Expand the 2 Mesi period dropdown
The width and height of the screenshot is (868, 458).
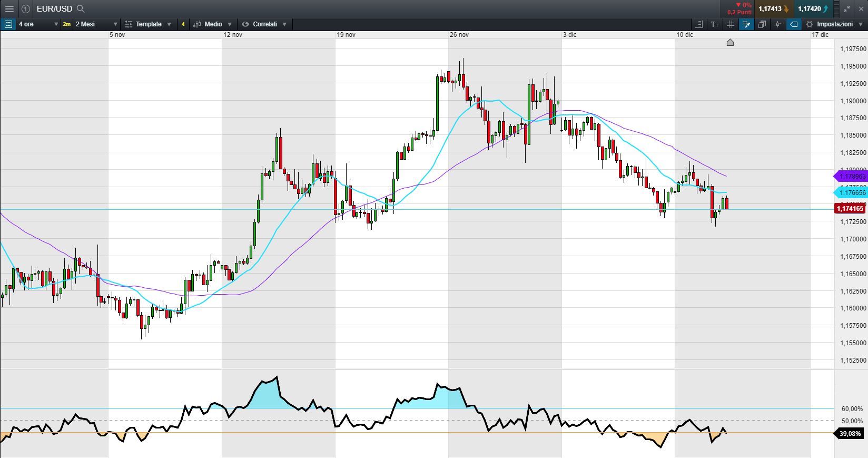click(x=96, y=24)
